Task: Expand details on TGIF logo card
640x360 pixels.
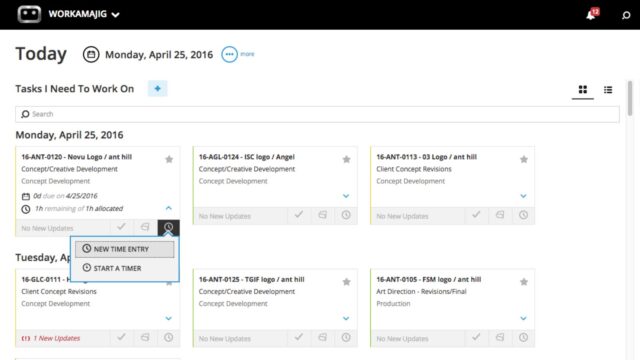Action: point(346,318)
